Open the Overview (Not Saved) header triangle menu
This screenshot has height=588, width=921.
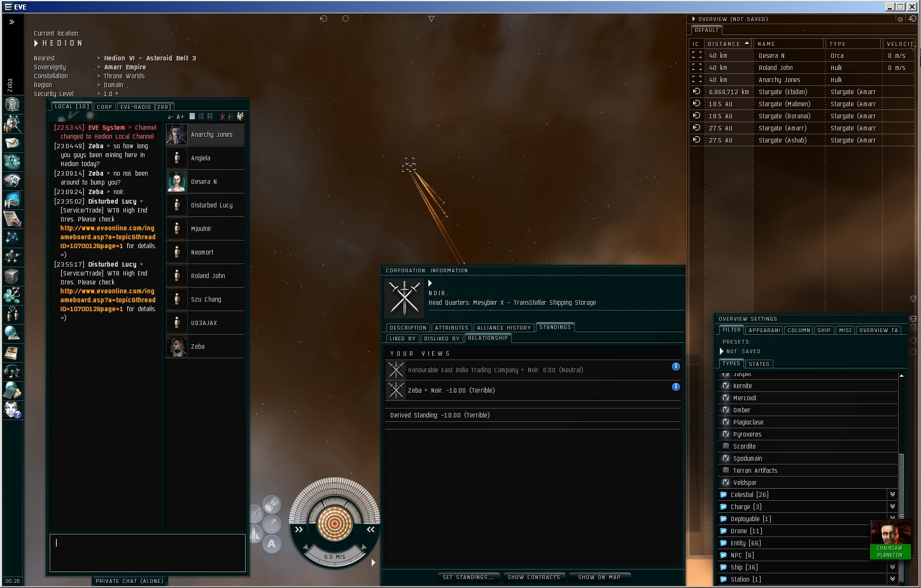tap(693, 19)
